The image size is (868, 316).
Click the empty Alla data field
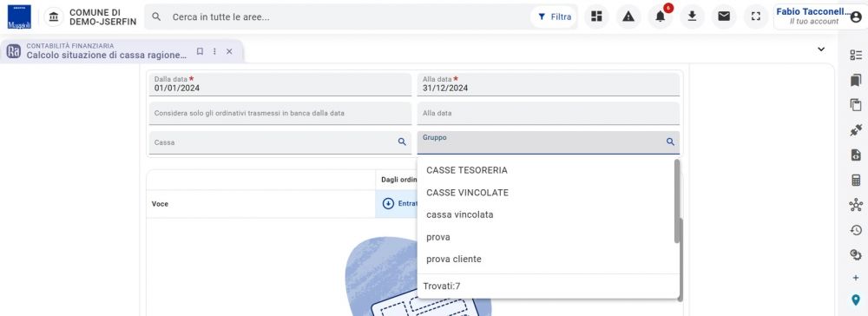pos(548,113)
